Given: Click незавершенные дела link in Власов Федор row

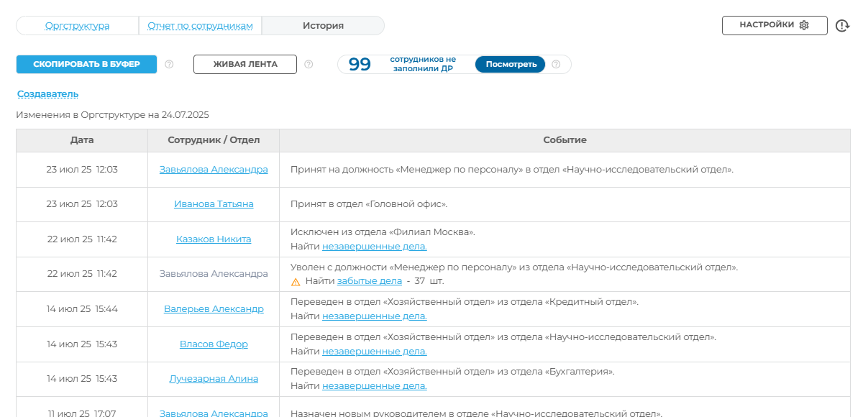Looking at the screenshot, I should click(374, 351).
